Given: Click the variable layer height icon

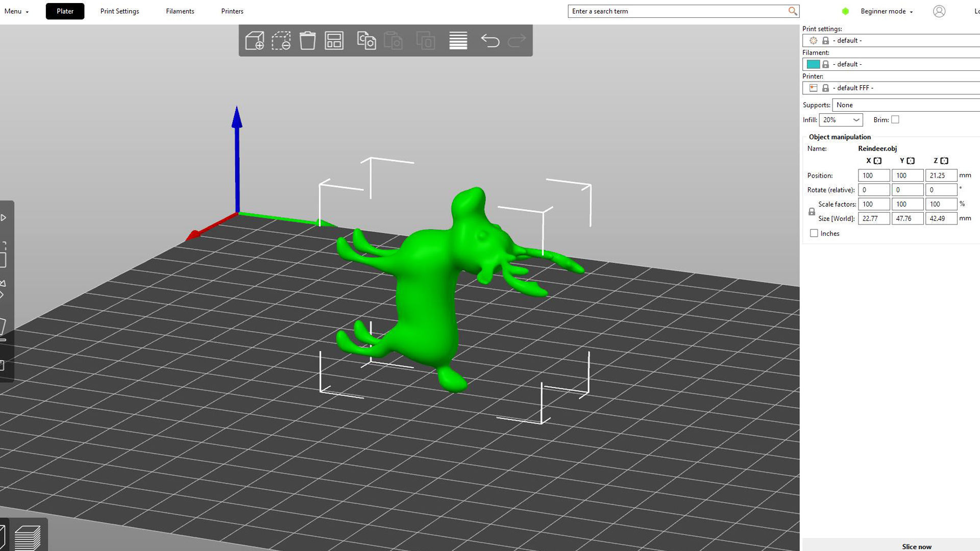Looking at the screenshot, I should click(458, 41).
